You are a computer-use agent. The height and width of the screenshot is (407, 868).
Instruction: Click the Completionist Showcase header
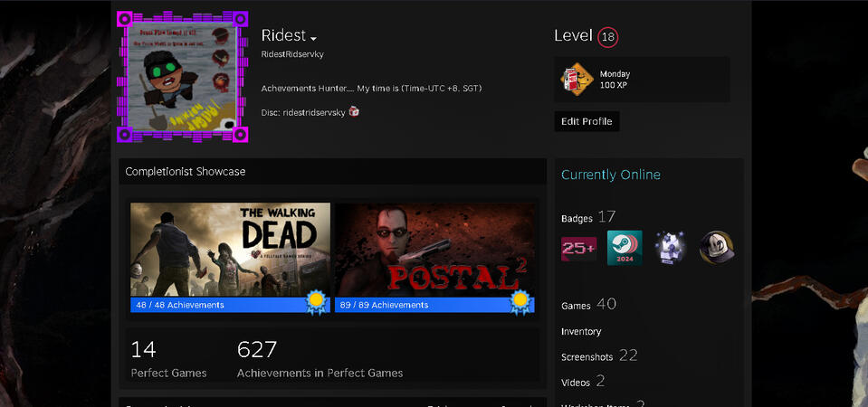coord(333,172)
